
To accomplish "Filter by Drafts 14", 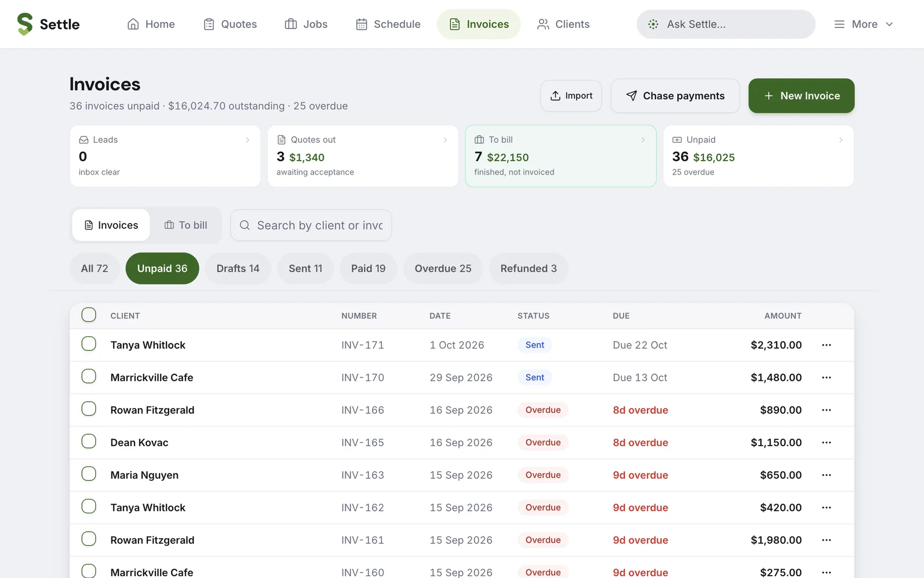I will (x=238, y=269).
